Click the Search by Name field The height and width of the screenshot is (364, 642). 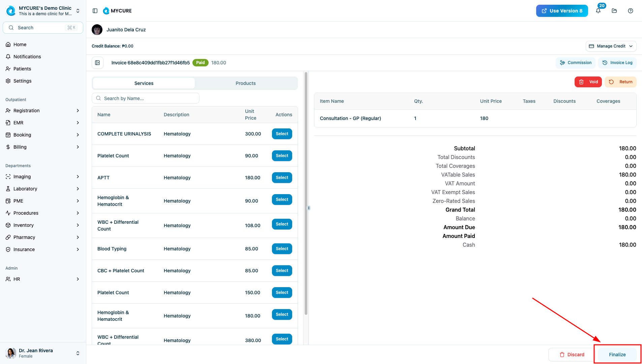(x=146, y=98)
